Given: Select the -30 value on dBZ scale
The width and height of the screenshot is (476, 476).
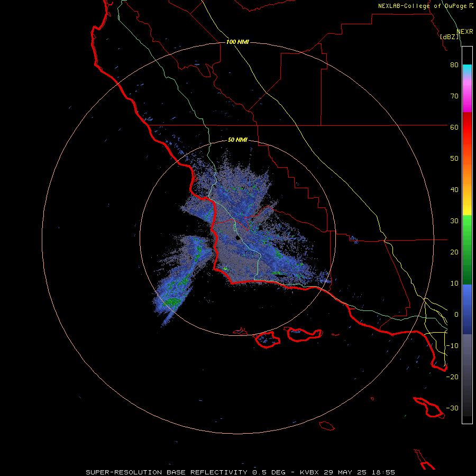Looking at the screenshot, I should pyautogui.click(x=452, y=408).
